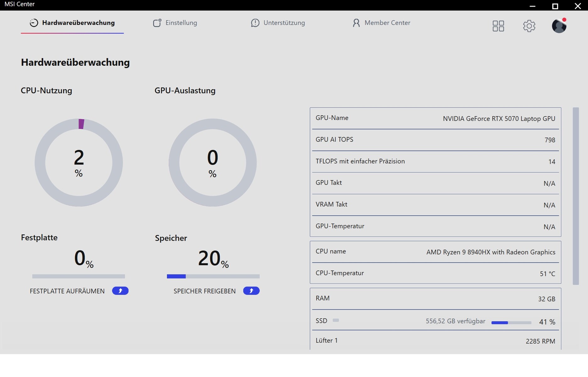Image resolution: width=588 pixels, height=377 pixels.
Task: Click the small SSD drive icon
Action: point(336,320)
